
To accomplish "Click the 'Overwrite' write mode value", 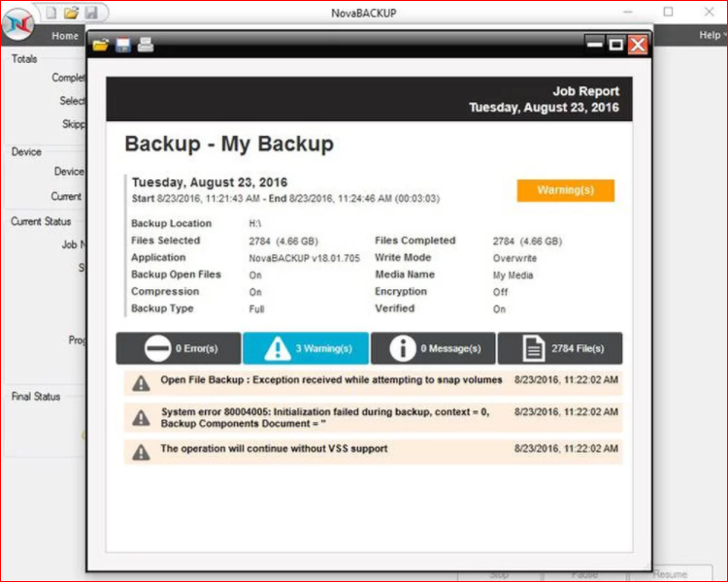I will tap(514, 258).
